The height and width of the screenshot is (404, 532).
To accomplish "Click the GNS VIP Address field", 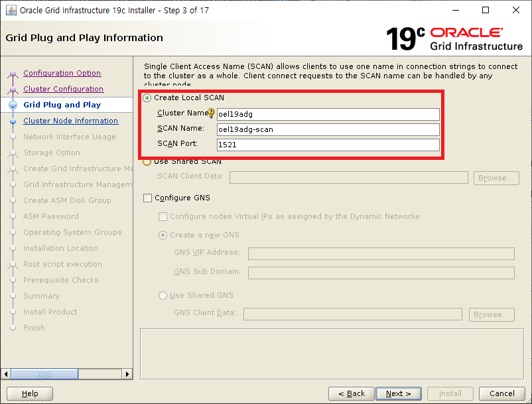I will pyautogui.click(x=381, y=253).
